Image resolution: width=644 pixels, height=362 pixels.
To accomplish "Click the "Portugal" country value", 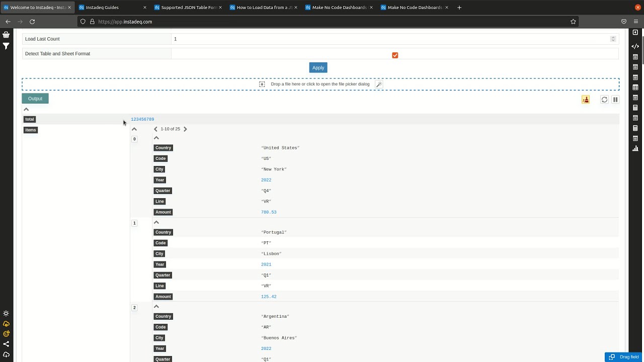I will [274, 232].
